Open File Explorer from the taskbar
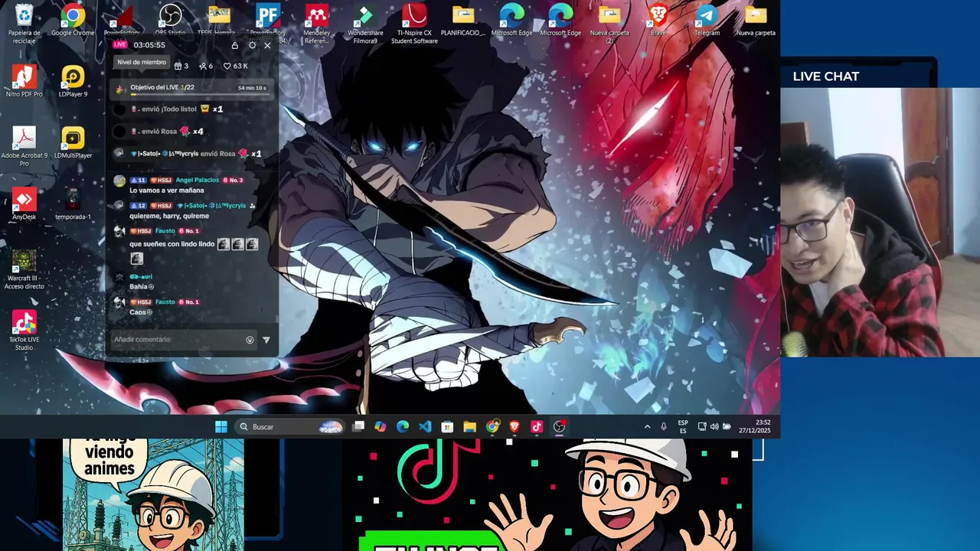The width and height of the screenshot is (980, 551). point(469,427)
